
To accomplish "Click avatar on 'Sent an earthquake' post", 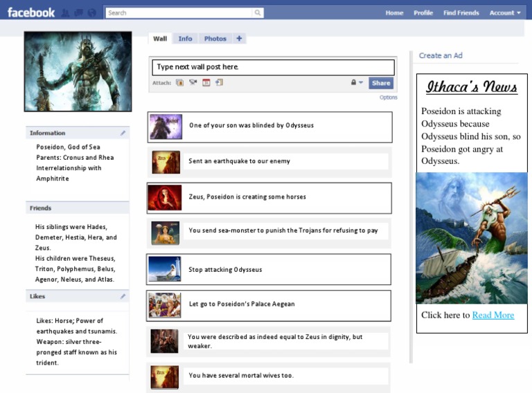I will (166, 163).
